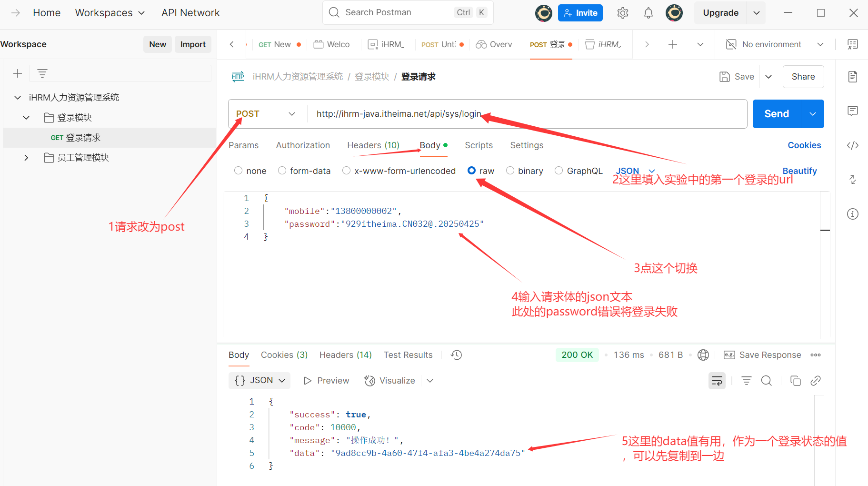Select the GET 登录请求 request in sidebar

pos(110,138)
